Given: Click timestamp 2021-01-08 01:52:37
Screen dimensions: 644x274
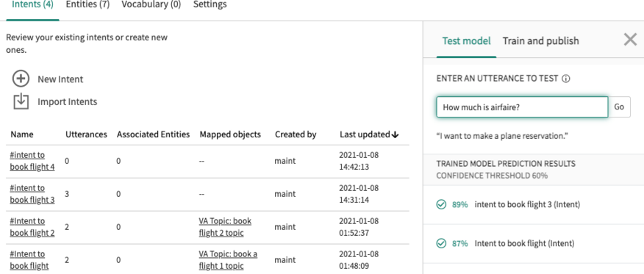Looking at the screenshot, I should tap(359, 227).
